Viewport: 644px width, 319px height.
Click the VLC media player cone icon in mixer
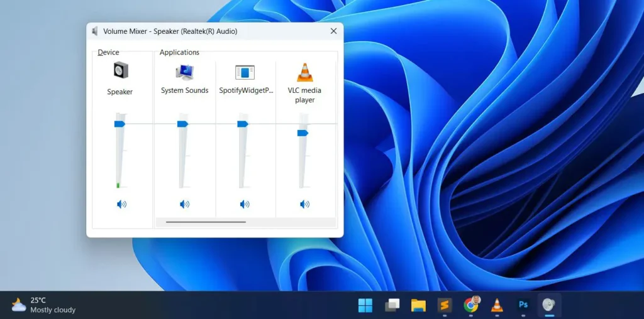(x=305, y=72)
